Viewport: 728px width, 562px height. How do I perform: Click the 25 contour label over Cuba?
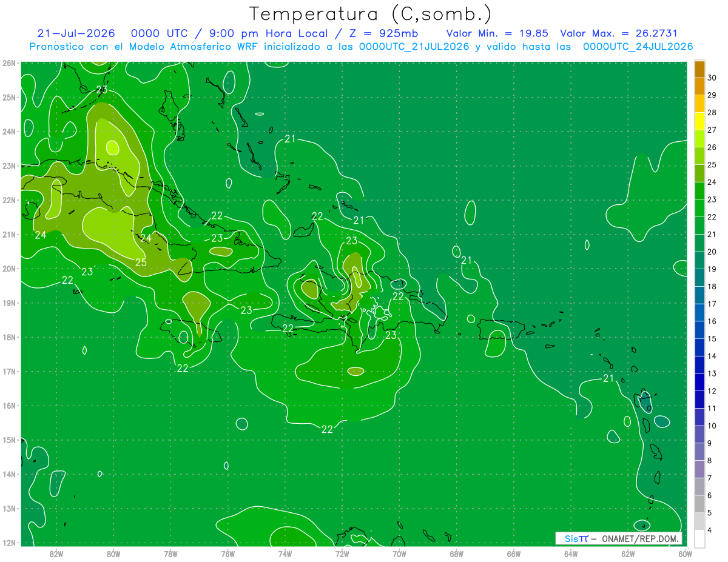click(x=141, y=263)
